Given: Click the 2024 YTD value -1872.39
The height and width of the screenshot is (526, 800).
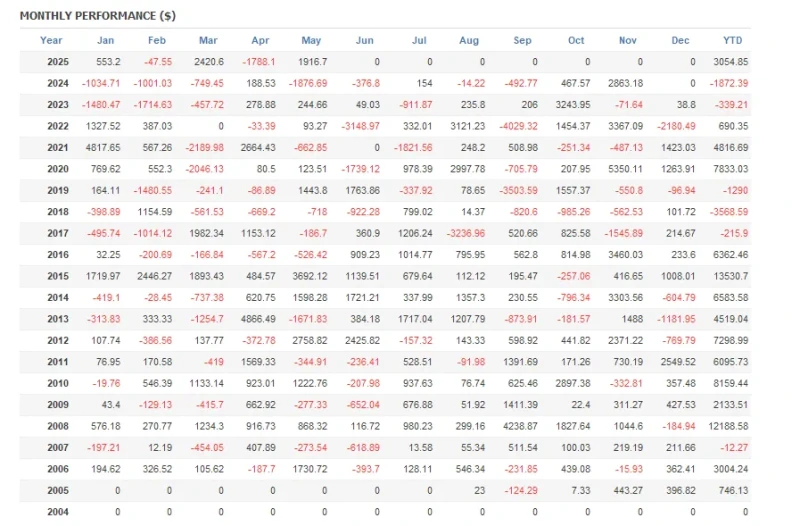Looking at the screenshot, I should pos(729,83).
